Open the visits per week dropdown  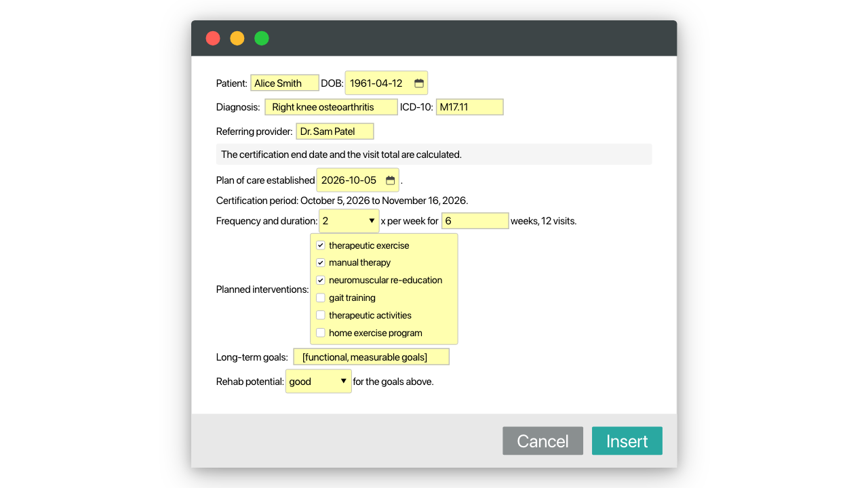349,221
